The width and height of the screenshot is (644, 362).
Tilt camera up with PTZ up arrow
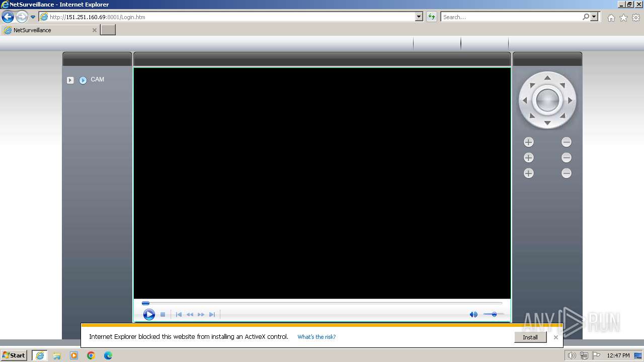tap(547, 77)
